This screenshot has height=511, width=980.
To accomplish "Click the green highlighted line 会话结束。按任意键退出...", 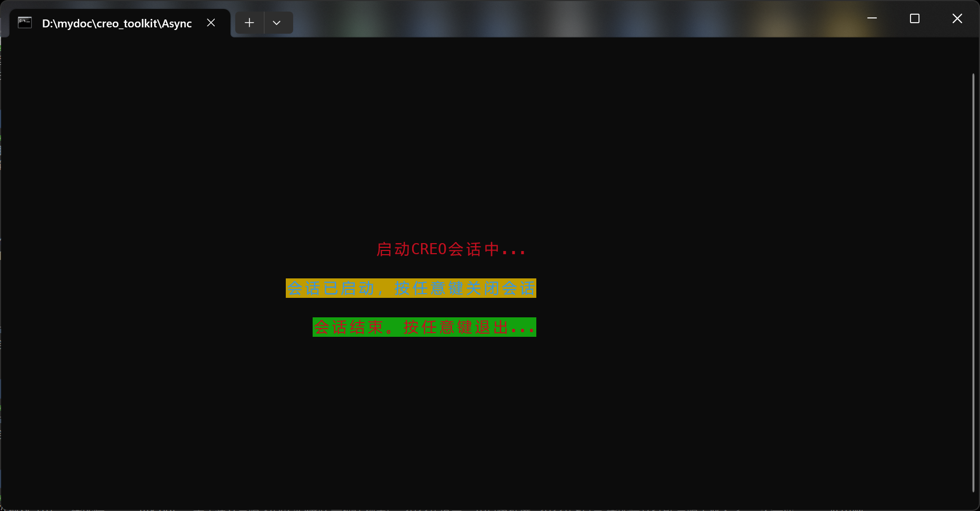I will click(x=424, y=327).
